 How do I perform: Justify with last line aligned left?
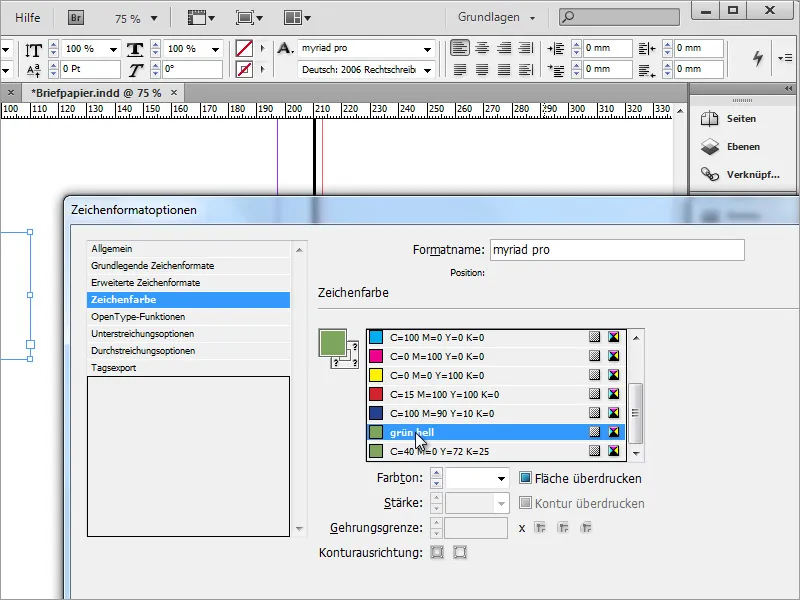[460, 69]
